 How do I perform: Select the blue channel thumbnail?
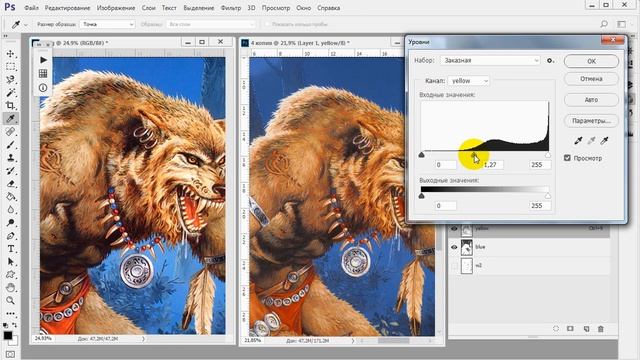[x=467, y=247]
